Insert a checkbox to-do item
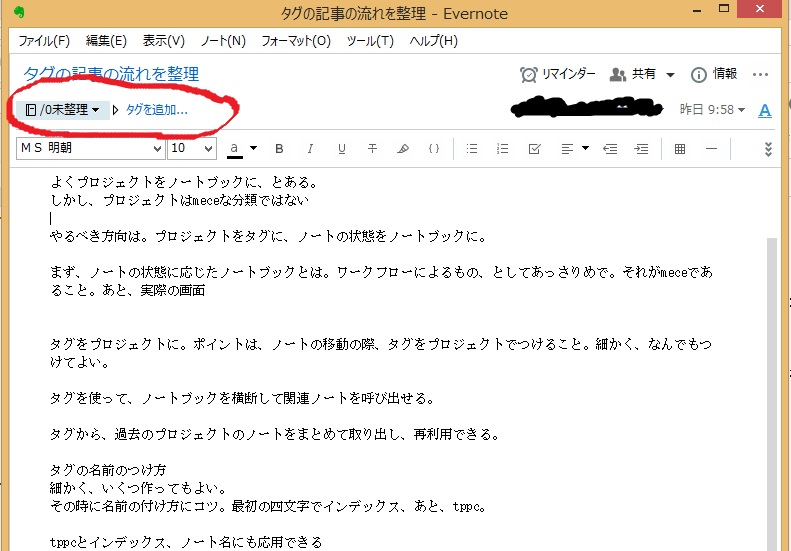 [x=534, y=149]
